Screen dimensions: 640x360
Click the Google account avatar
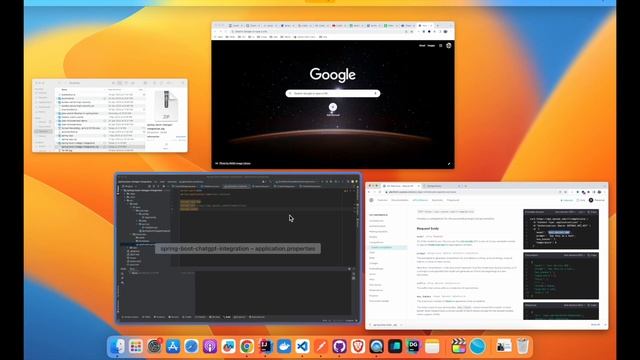click(x=449, y=46)
